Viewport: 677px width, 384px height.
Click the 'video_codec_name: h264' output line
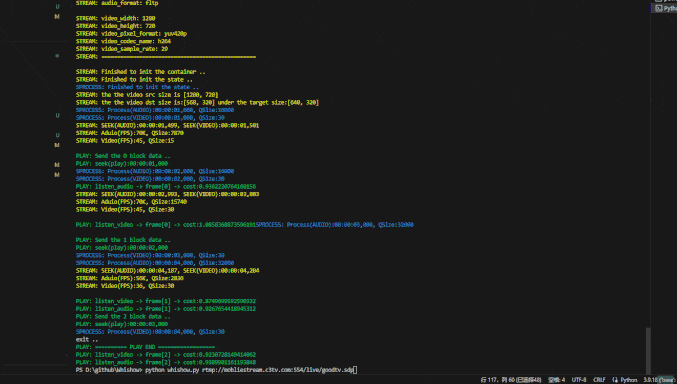click(x=123, y=41)
